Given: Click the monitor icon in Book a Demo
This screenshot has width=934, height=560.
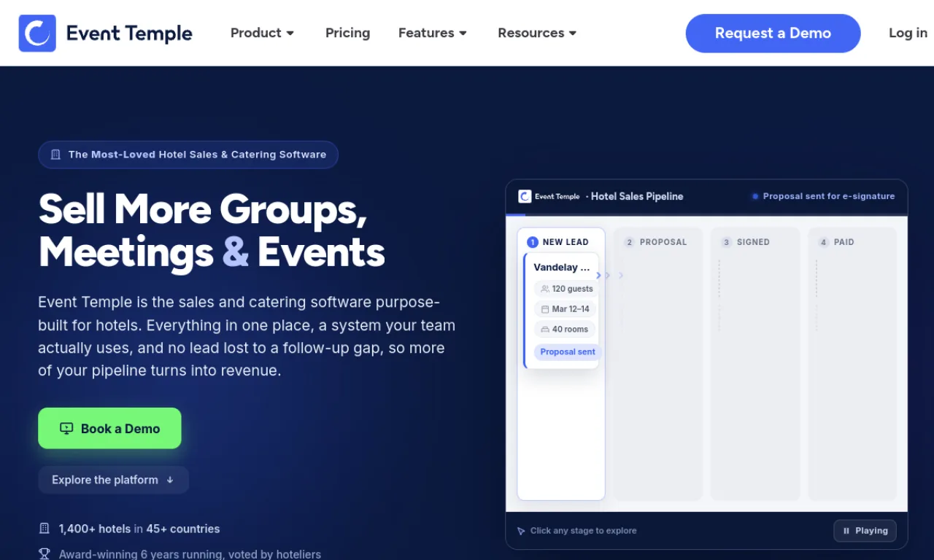Looking at the screenshot, I should tap(66, 429).
